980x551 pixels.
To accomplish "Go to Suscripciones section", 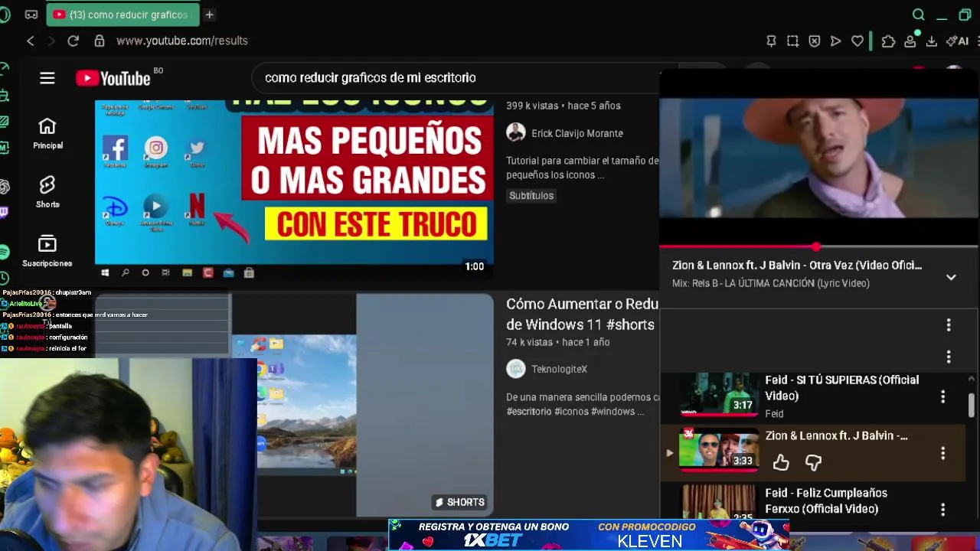I will pos(47,252).
